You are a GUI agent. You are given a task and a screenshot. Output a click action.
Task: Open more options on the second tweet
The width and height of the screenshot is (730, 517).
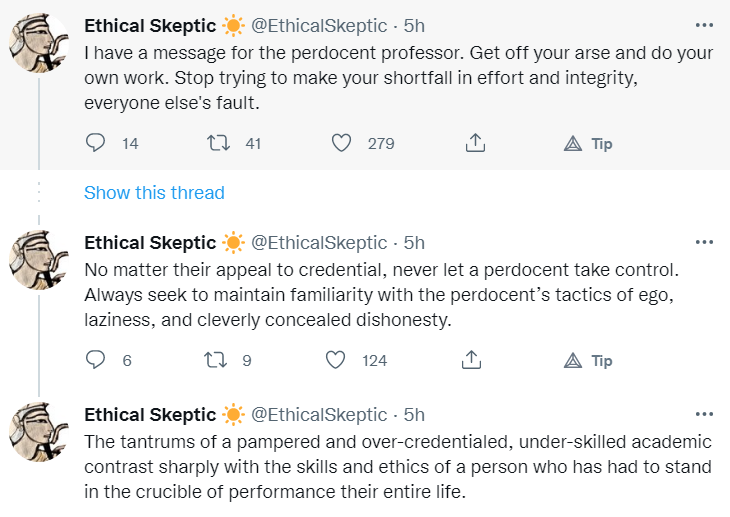click(704, 242)
